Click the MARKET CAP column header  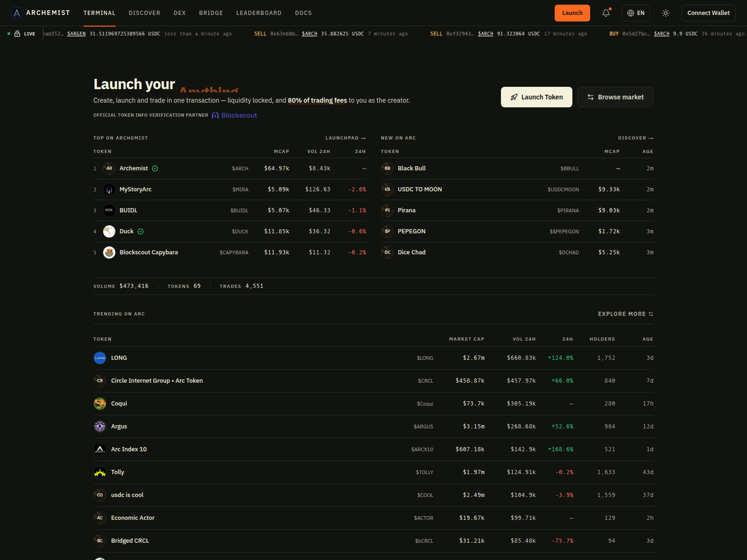466,339
